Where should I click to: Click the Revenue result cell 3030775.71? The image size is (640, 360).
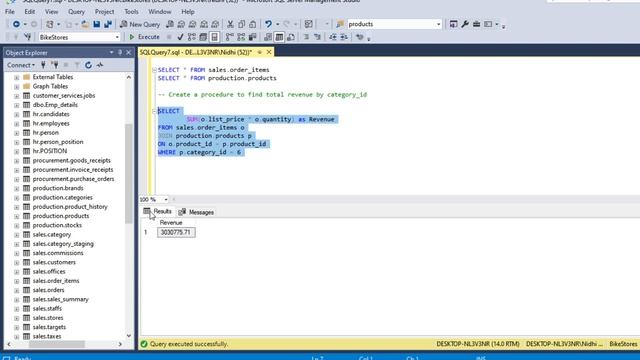coord(176,232)
